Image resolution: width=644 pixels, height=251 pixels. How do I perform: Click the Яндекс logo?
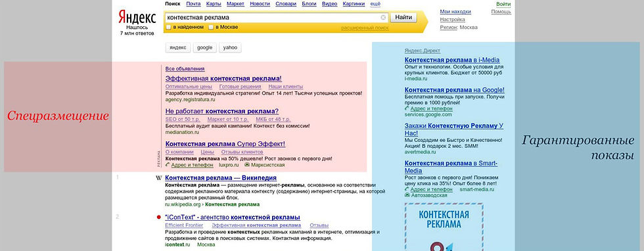(x=137, y=18)
